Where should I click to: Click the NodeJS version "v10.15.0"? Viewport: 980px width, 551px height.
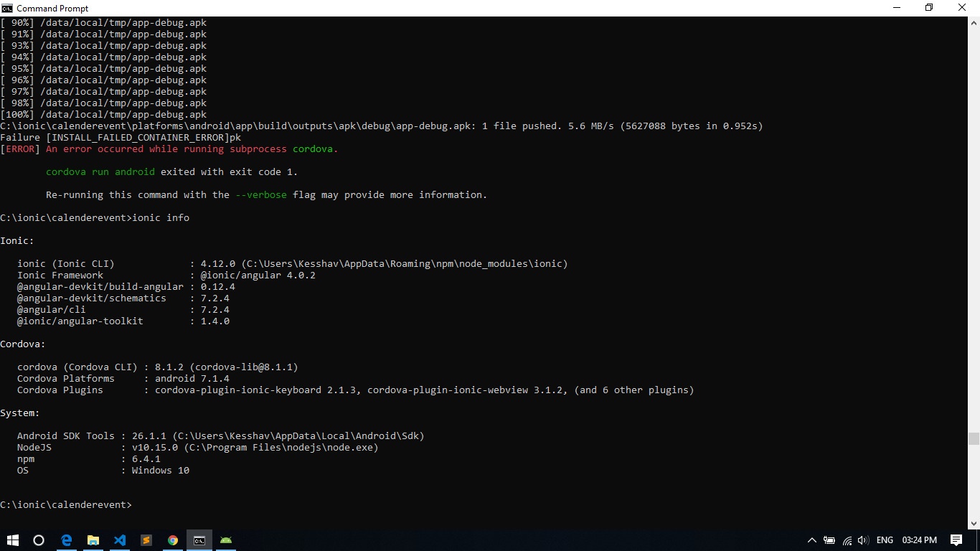tap(155, 448)
